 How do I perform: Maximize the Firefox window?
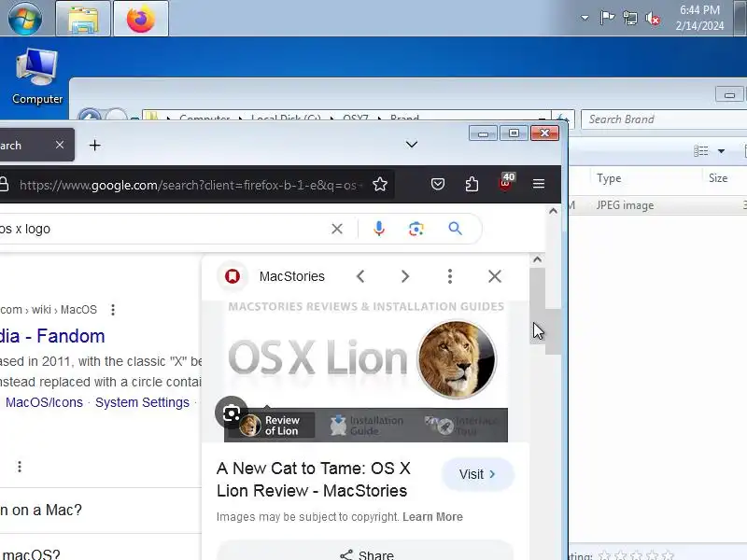tap(514, 133)
